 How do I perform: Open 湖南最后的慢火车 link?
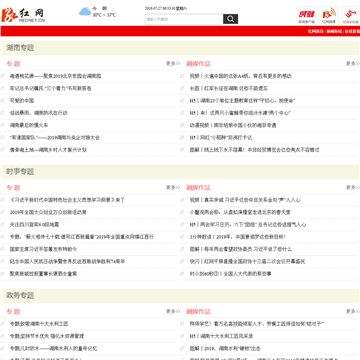pyautogui.click(x=29, y=125)
